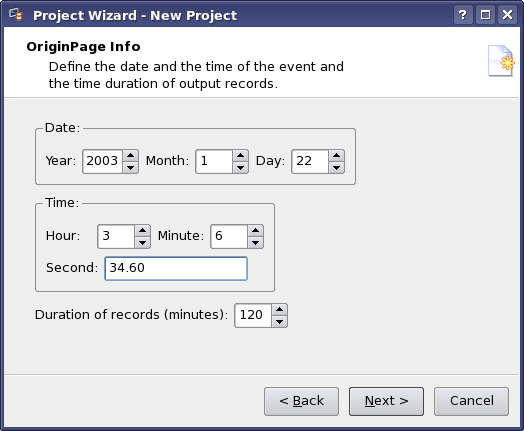
Task: Click inside the Year text field
Action: coord(103,161)
